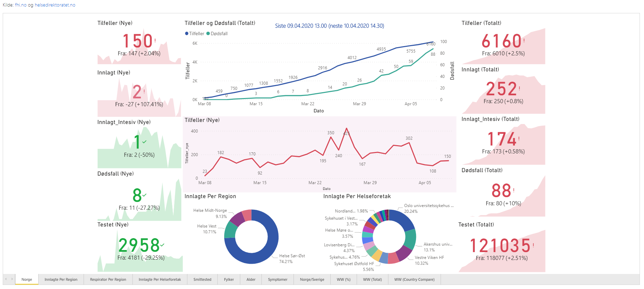The height and width of the screenshot is (289, 644).
Task: Open the WW (%) tab
Action: pos(344,279)
